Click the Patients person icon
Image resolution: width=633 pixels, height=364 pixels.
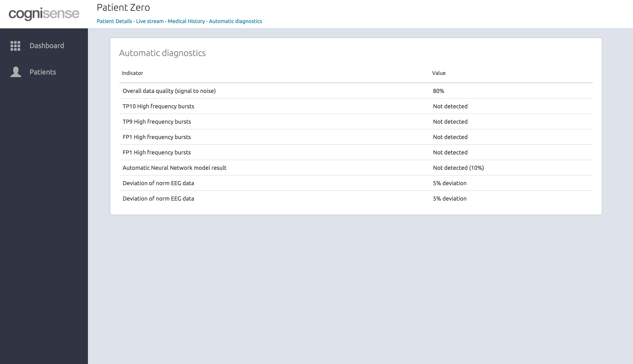16,72
